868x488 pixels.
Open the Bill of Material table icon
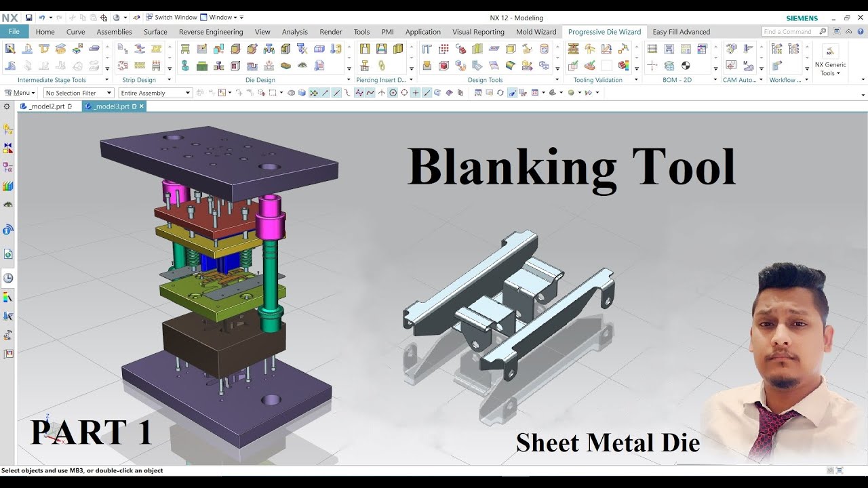pyautogui.click(x=652, y=49)
